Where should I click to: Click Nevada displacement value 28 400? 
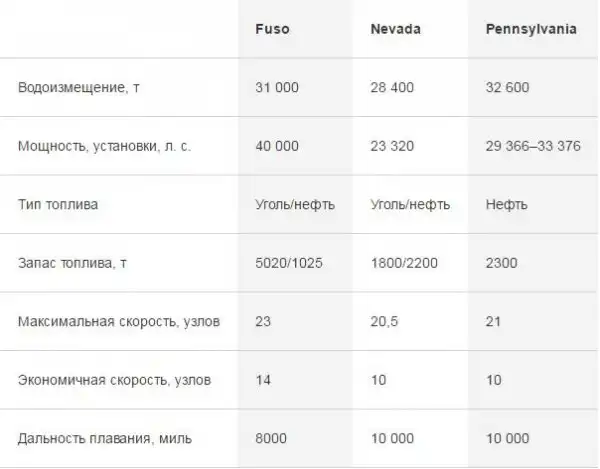tap(392, 87)
